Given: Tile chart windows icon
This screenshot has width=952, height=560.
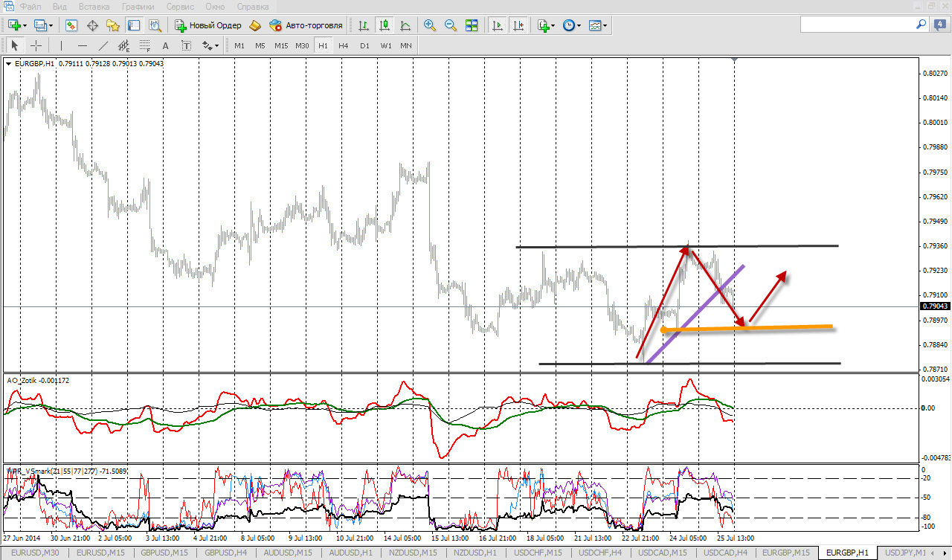Looking at the screenshot, I should pos(472,25).
